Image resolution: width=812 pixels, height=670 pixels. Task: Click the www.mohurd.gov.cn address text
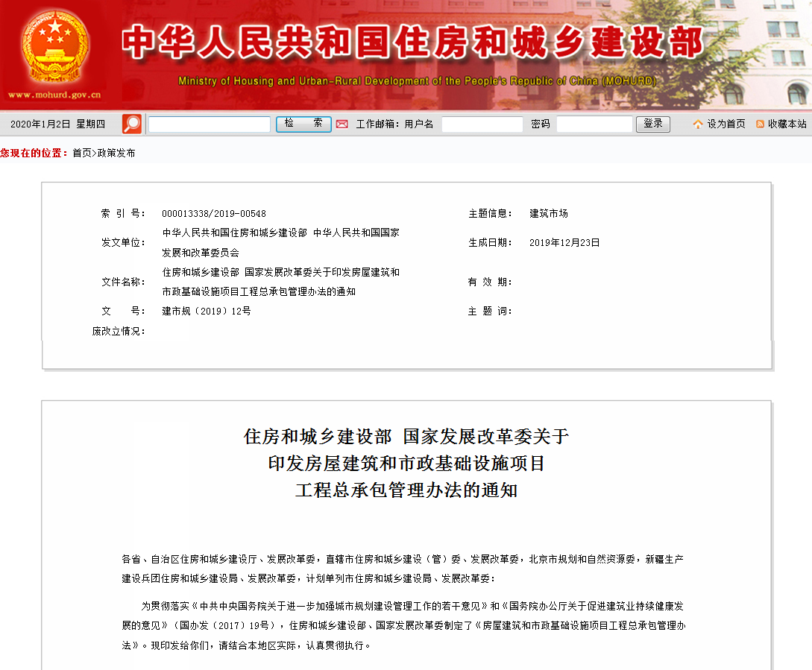pyautogui.click(x=54, y=95)
